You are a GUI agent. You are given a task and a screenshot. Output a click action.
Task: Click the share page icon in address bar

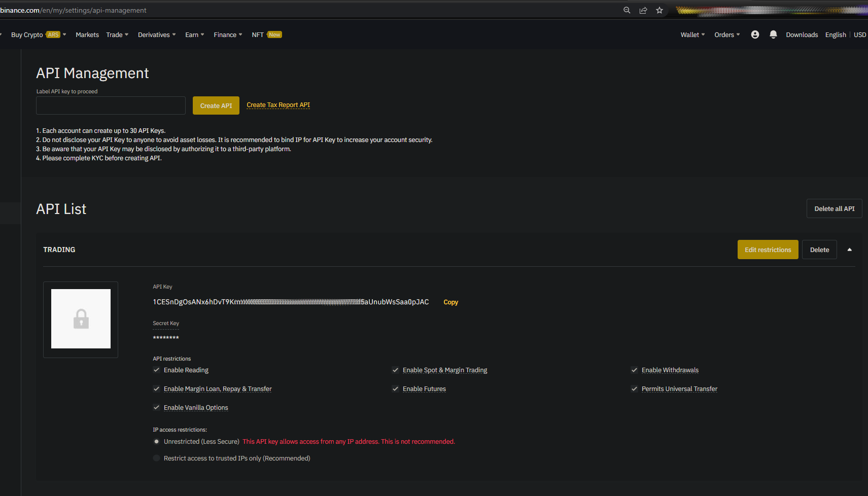[x=643, y=10]
